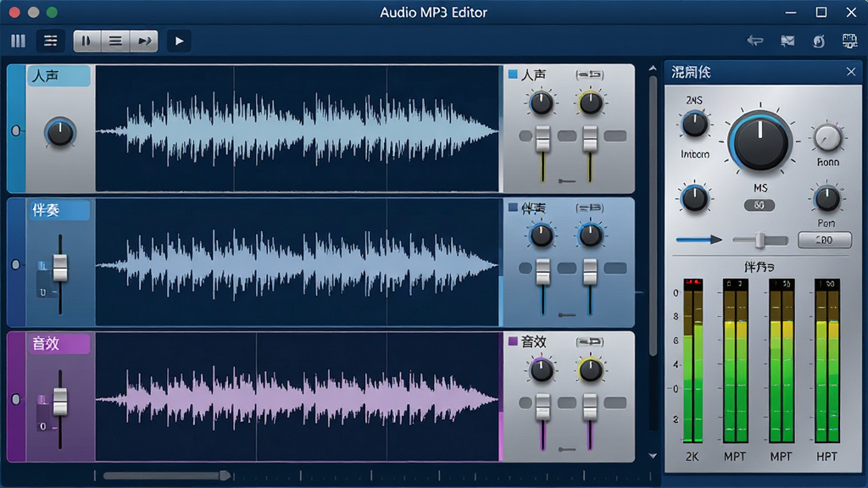Start playback with the play triangle button
868x488 pixels.
coord(179,41)
